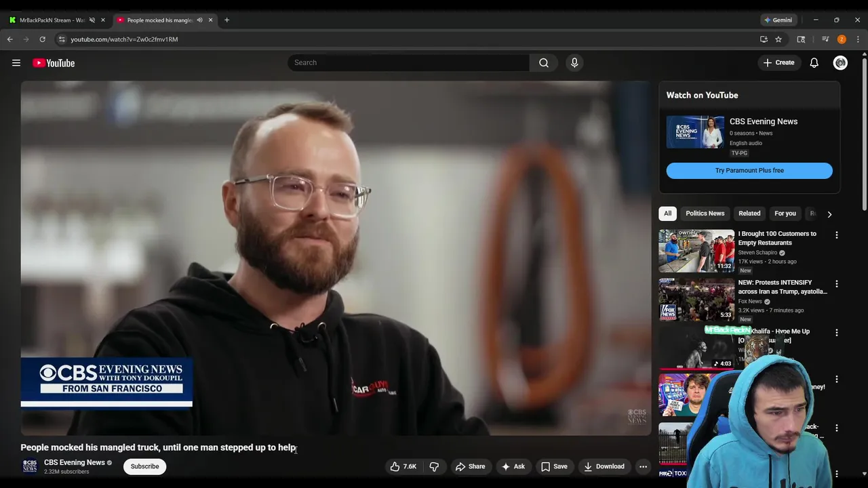
Task: Click the Share button
Action: [470, 466]
